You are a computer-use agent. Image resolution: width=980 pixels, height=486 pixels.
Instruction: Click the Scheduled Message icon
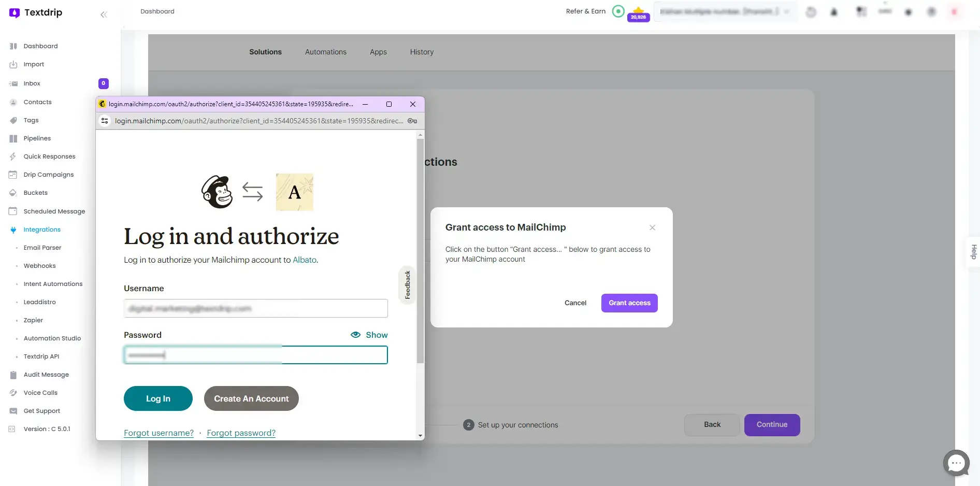(13, 211)
